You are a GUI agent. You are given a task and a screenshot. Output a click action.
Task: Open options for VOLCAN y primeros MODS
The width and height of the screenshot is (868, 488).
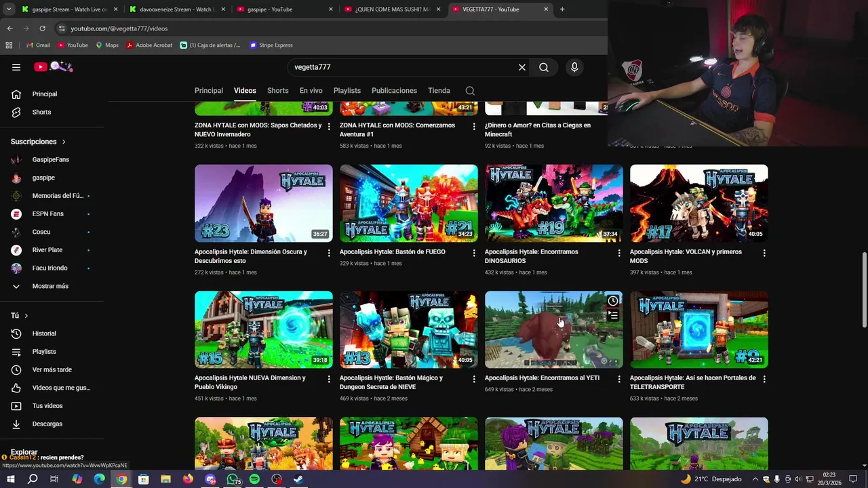[x=764, y=253]
